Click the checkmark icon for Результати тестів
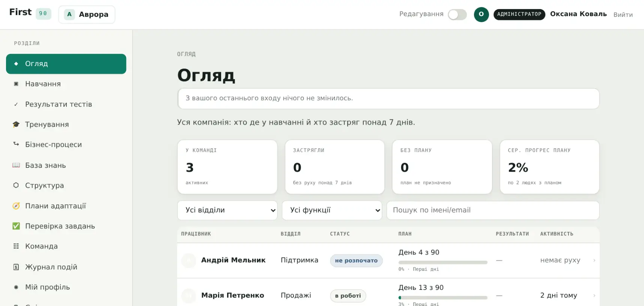The width and height of the screenshot is (644, 306). coord(16,104)
